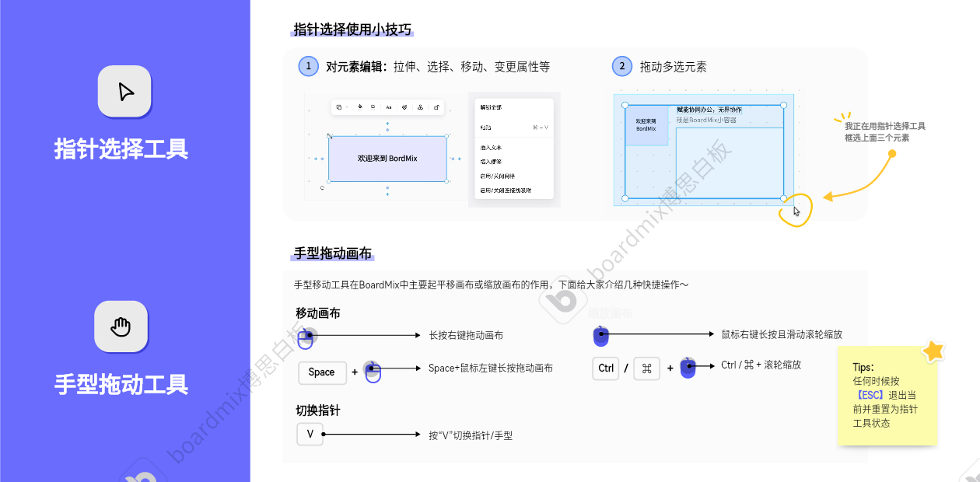Open the fill color bucket icon
Screen dimensions: 980x482
pyautogui.click(x=360, y=107)
